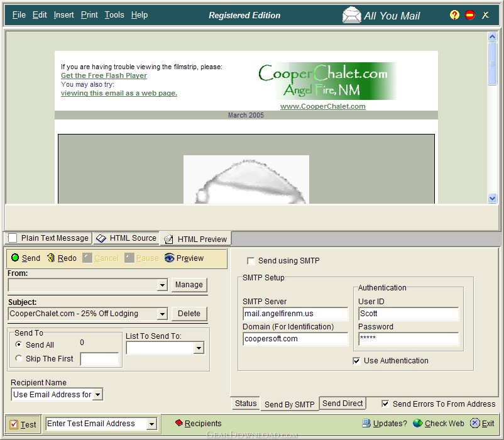Uncheck Send Errors To From Address
Viewport: 504px width, 440px height.
point(385,404)
